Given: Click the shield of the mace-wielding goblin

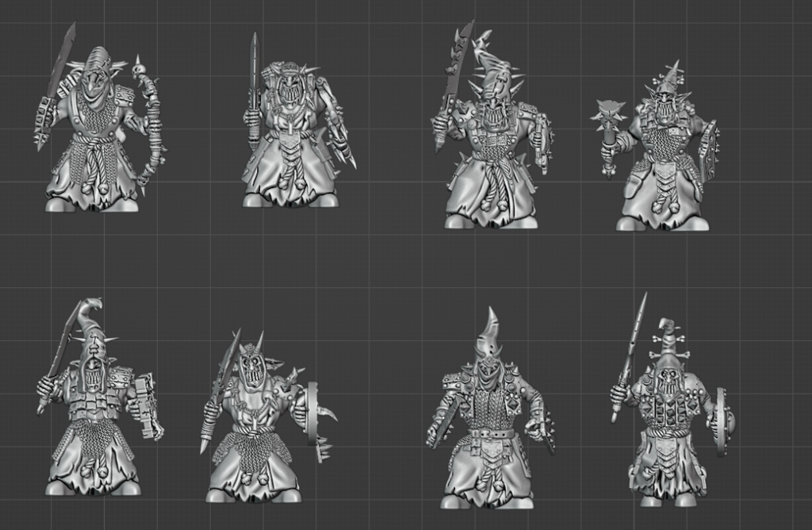Looking at the screenshot, I should click(x=710, y=151).
